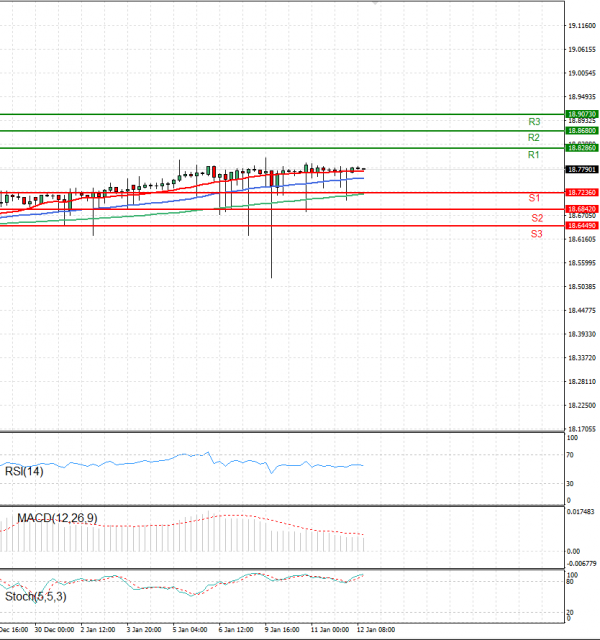Click the RSI 70 level label

[570, 455]
